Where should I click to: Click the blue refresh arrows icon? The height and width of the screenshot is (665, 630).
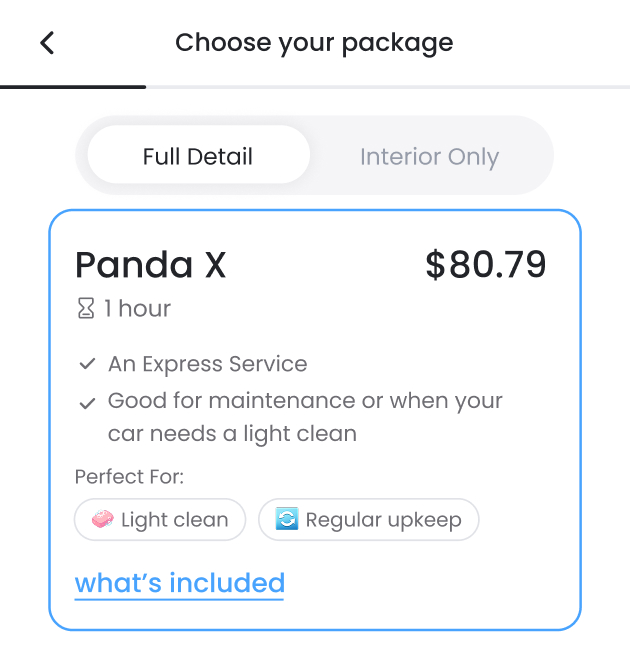click(x=287, y=520)
